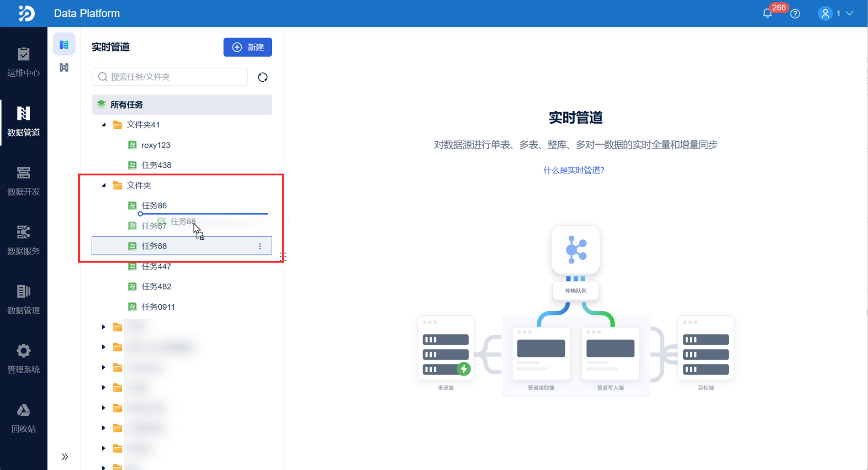Select the 文件夹41 folder icon
This screenshot has width=868, height=470.
[x=117, y=125]
